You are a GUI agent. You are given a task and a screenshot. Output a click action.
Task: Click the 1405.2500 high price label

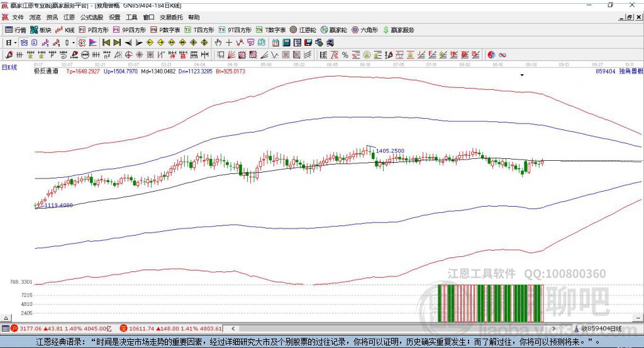pyautogui.click(x=390, y=151)
